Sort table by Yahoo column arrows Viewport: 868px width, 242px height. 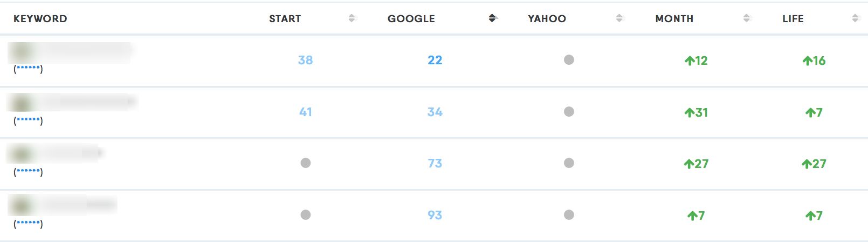tap(619, 18)
